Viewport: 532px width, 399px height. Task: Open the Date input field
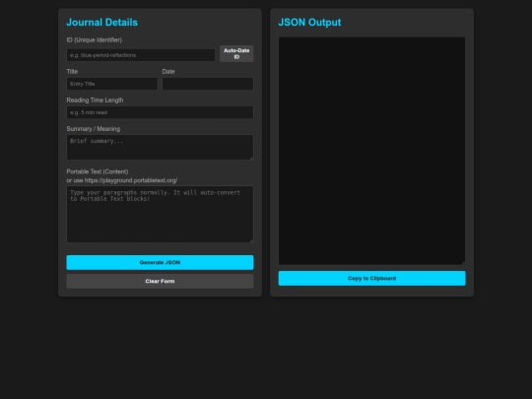[x=208, y=84]
